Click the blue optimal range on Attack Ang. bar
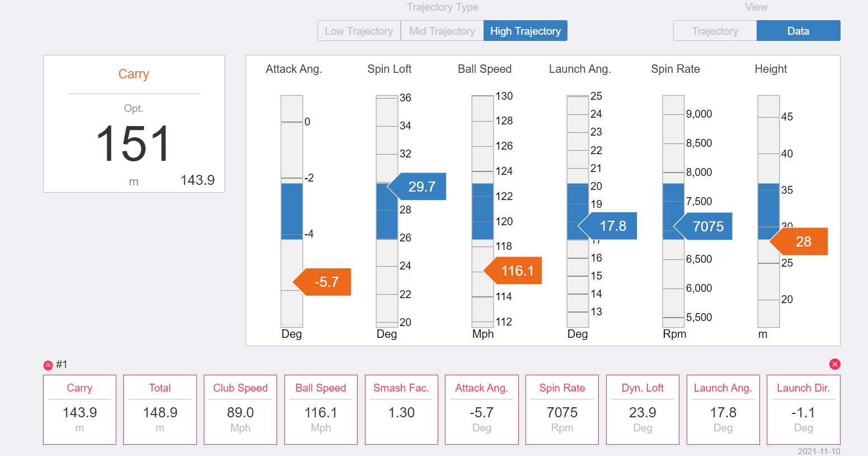The height and width of the screenshot is (456, 868). (x=292, y=211)
